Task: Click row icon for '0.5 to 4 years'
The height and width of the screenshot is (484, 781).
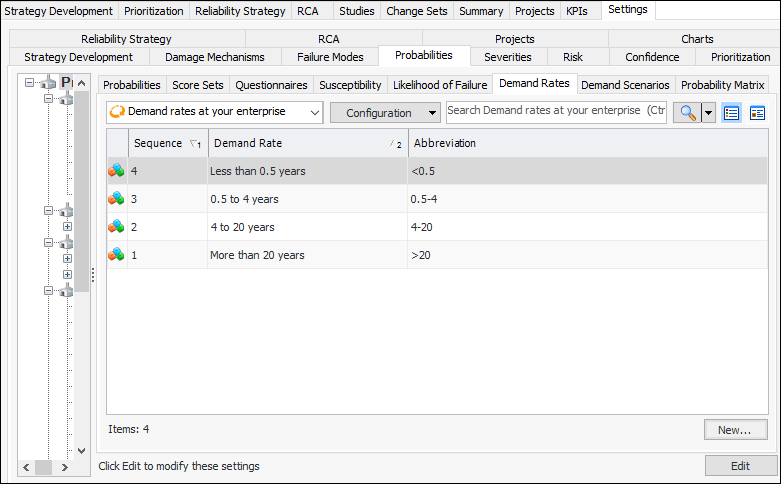Action: pyautogui.click(x=117, y=199)
